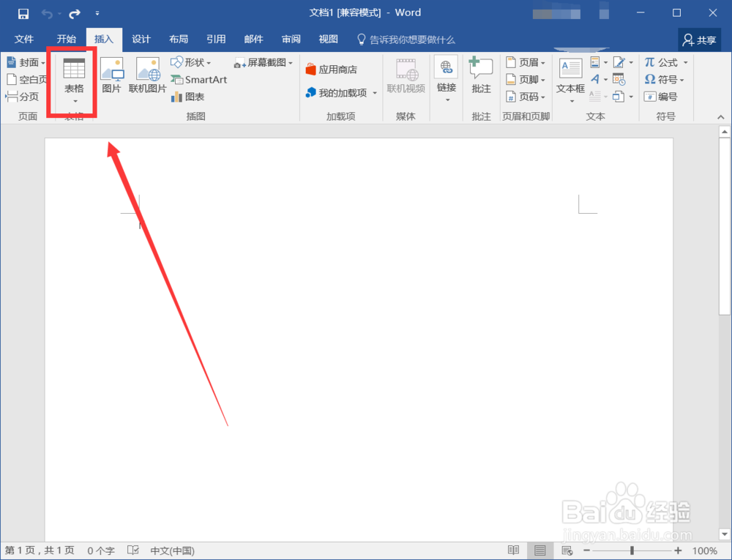The height and width of the screenshot is (560, 732).
Task: Open the Customize Quick Access Toolbar dropdown
Action: pos(97,13)
